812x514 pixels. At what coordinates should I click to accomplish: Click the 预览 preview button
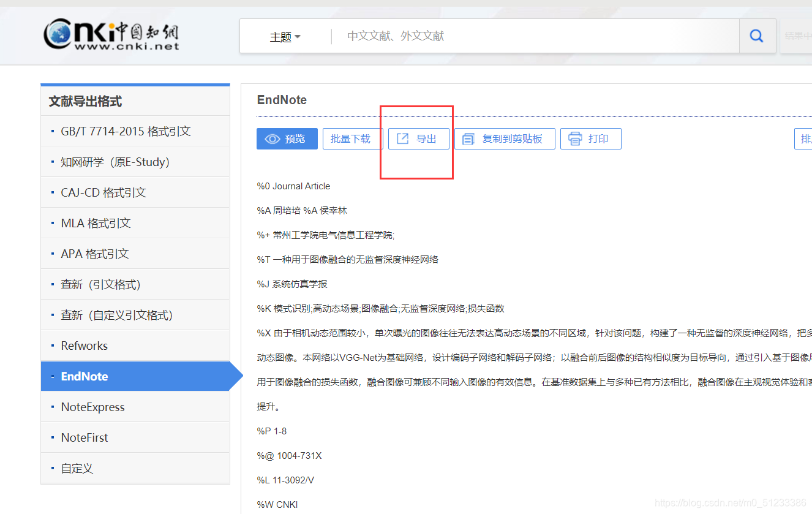[287, 139]
